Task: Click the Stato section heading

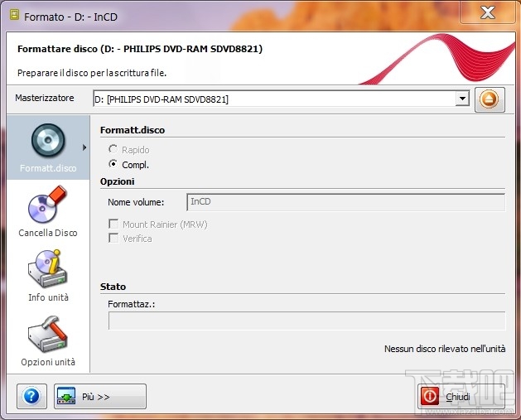Action: pos(113,287)
